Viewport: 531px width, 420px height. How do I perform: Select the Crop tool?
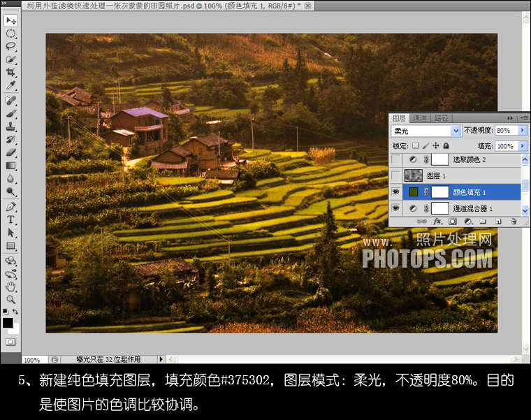pos(11,72)
